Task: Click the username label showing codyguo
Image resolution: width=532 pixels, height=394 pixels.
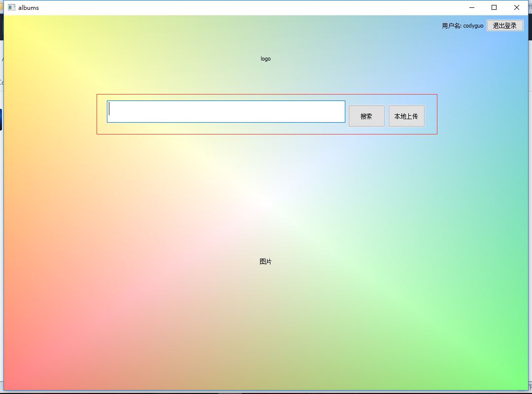Action: (x=462, y=26)
